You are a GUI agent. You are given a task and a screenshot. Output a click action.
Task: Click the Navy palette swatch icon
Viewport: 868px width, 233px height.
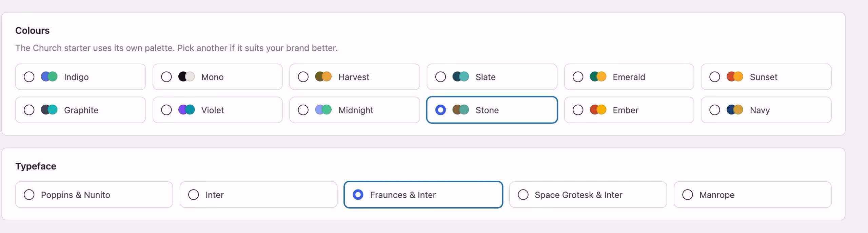pyautogui.click(x=735, y=110)
